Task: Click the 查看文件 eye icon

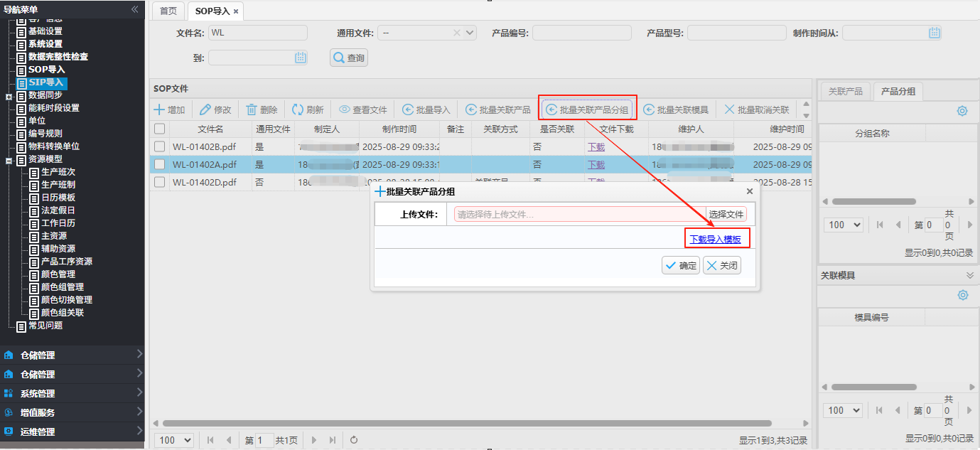Action: point(344,109)
